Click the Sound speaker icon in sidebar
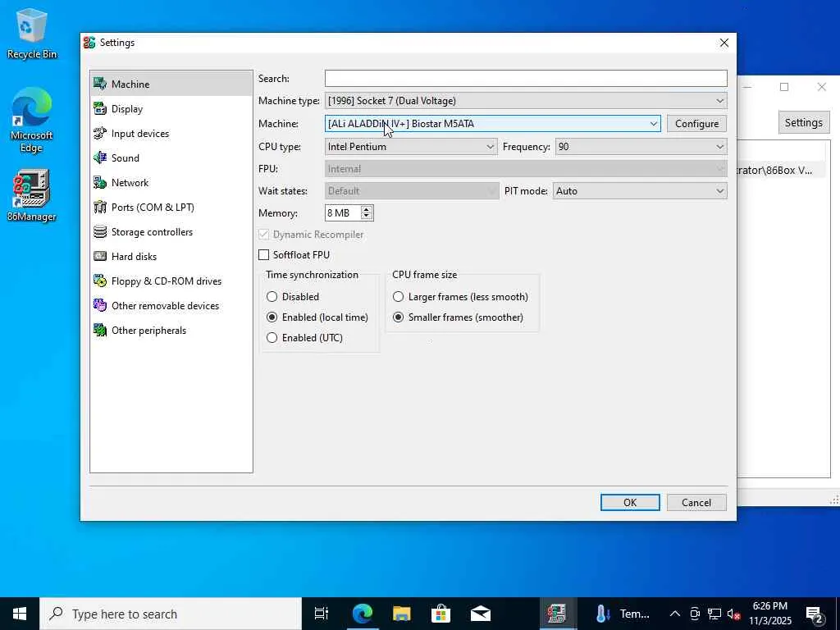The width and height of the screenshot is (840, 630). point(99,157)
